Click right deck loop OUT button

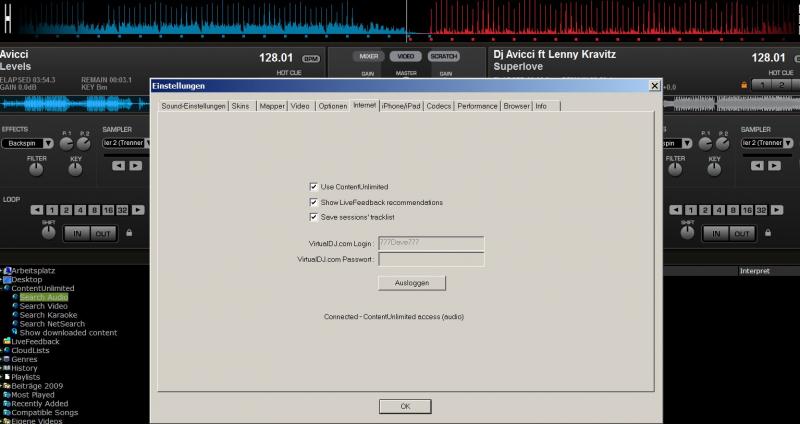pos(742,234)
